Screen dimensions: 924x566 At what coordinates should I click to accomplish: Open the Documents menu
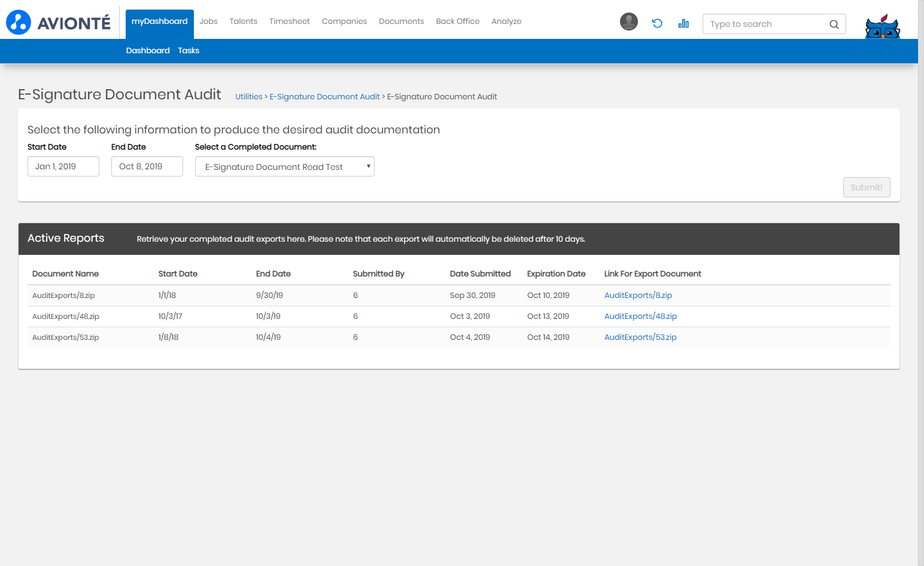click(x=401, y=21)
